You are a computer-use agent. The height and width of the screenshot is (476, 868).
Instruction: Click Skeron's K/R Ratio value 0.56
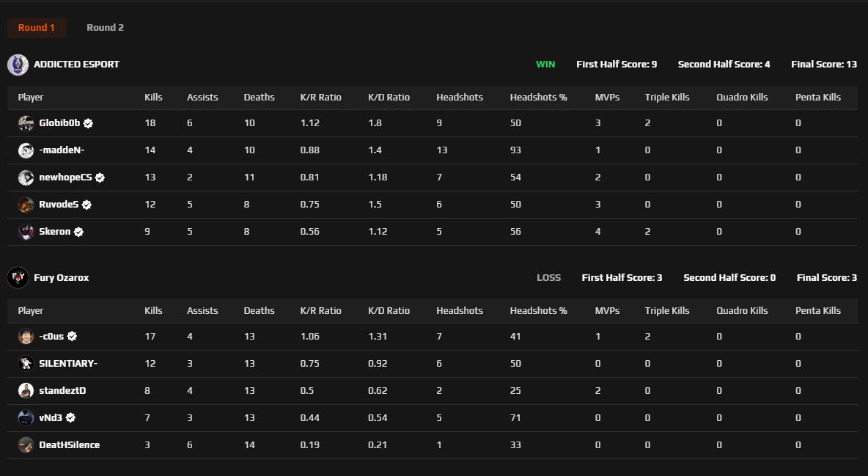pos(310,232)
